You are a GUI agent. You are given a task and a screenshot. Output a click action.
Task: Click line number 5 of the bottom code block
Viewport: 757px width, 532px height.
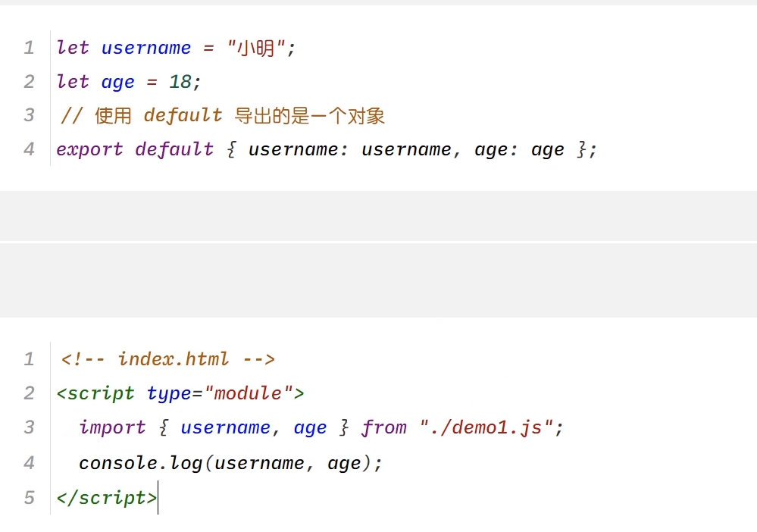(x=29, y=497)
